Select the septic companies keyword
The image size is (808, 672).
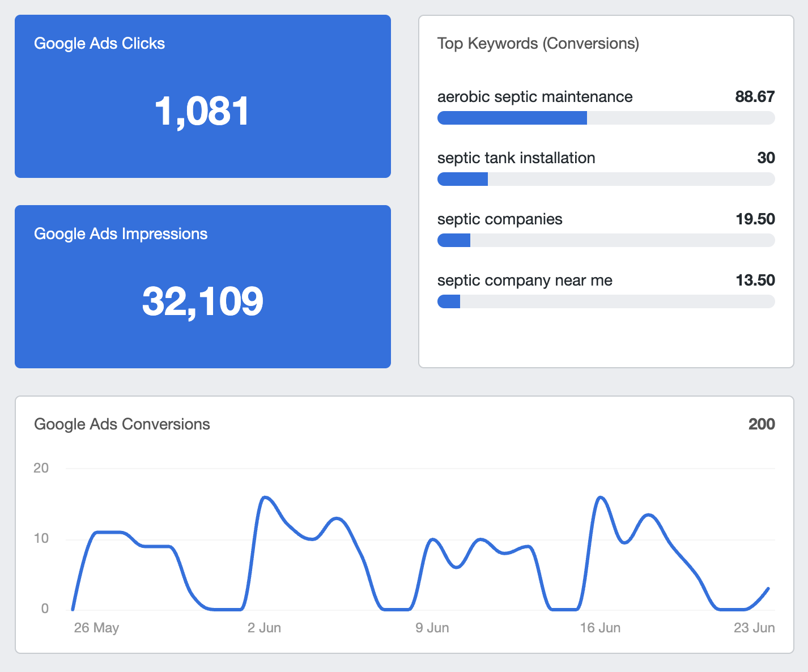pyautogui.click(x=500, y=219)
